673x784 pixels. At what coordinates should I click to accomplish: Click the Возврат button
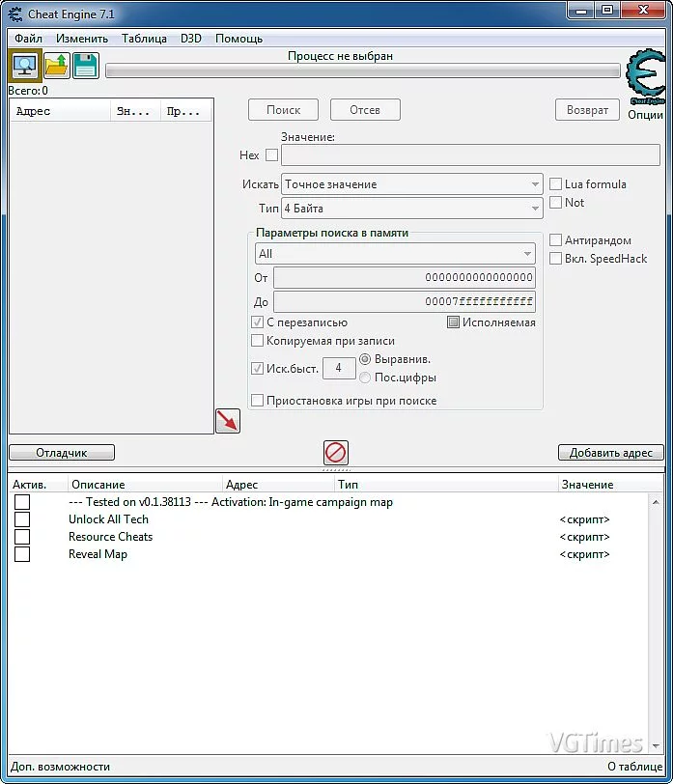coord(587,110)
